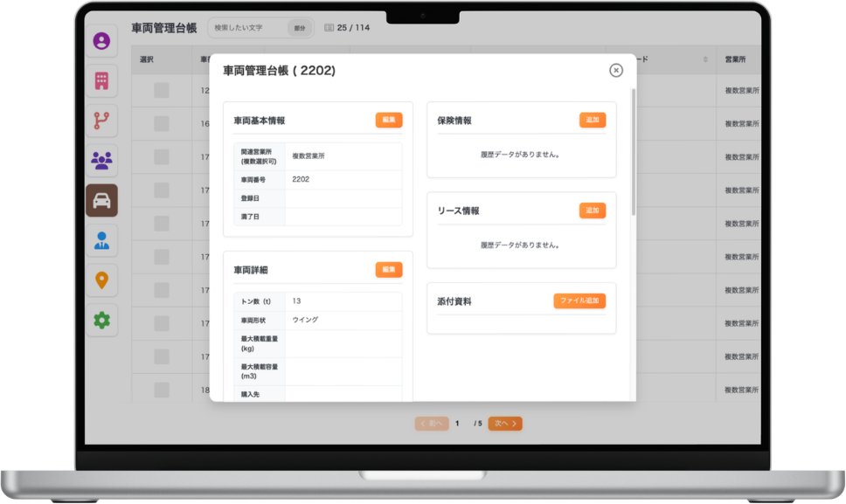Click the pink building icon in sidebar
The width and height of the screenshot is (846, 504).
[101, 81]
